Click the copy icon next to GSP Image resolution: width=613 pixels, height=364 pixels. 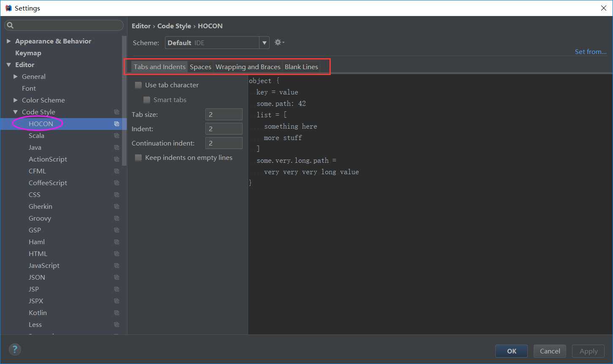(x=117, y=230)
